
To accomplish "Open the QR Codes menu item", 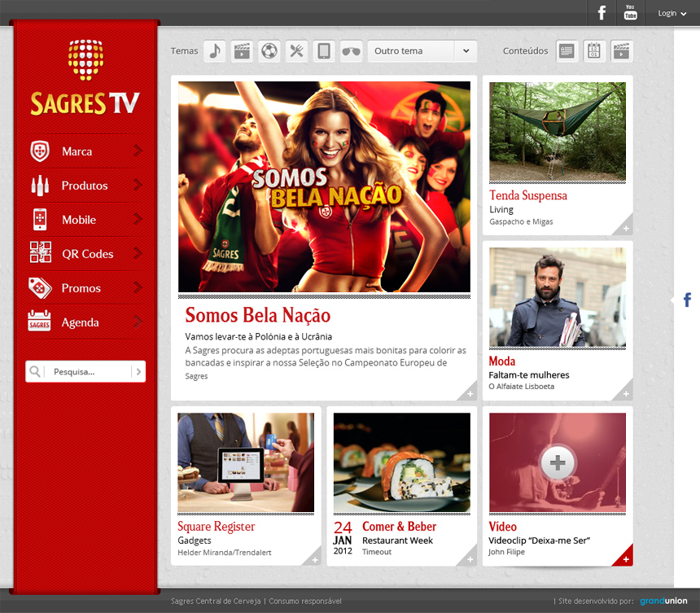I will [x=85, y=254].
